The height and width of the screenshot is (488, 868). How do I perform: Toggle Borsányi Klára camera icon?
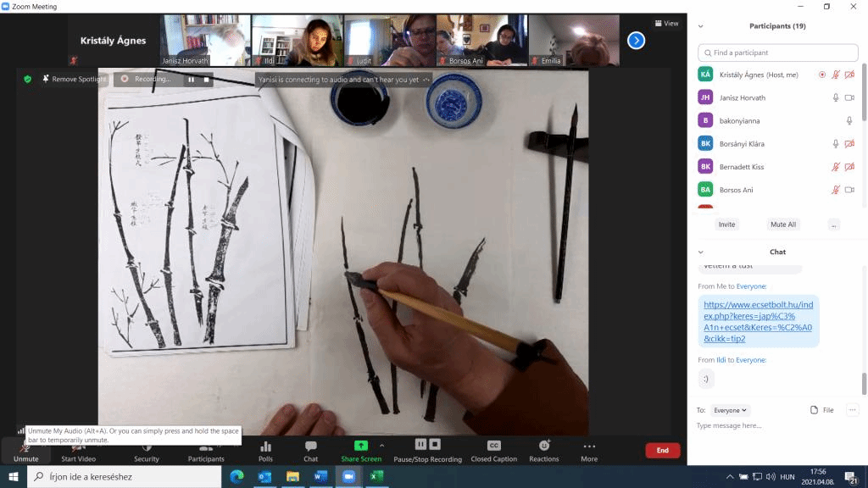(849, 144)
